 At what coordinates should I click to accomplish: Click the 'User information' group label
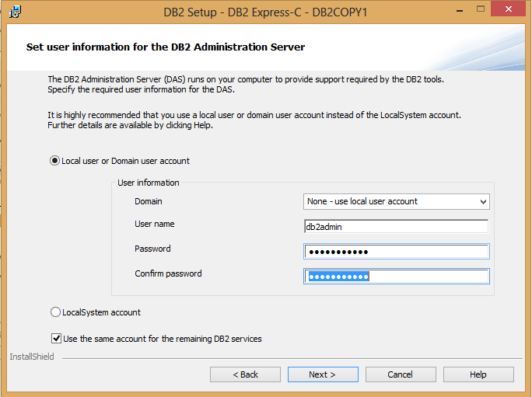pyautogui.click(x=149, y=183)
